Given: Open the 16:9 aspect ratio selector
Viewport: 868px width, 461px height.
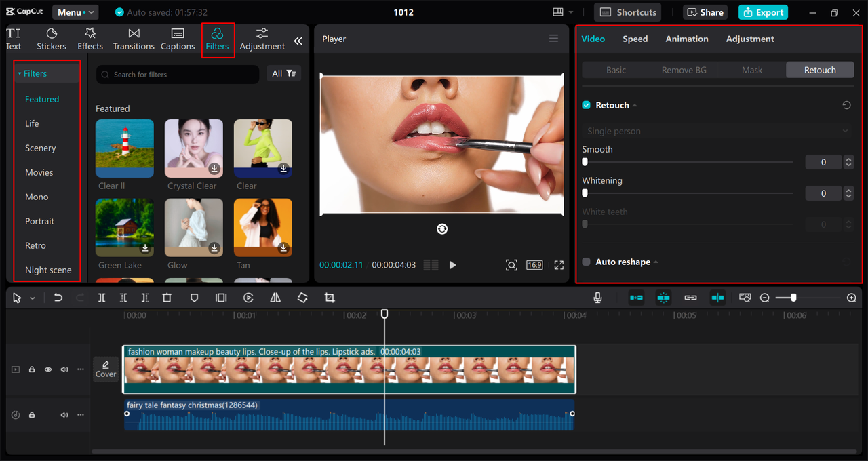Looking at the screenshot, I should (534, 265).
